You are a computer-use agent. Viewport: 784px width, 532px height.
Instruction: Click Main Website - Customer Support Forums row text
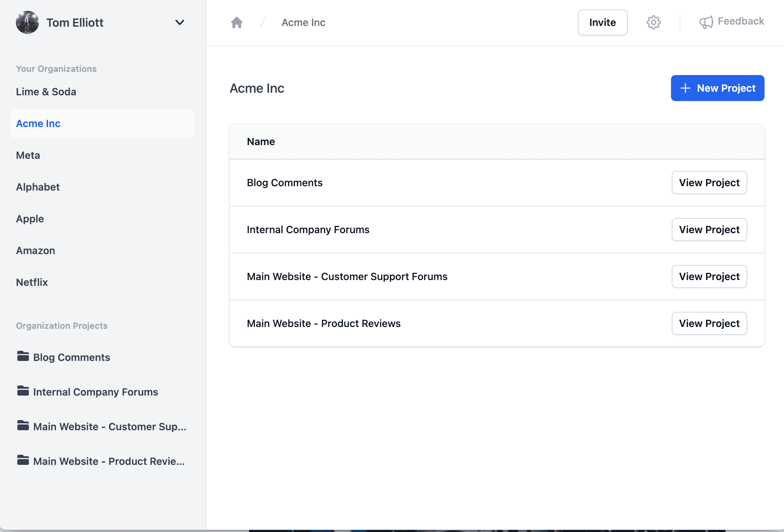347,276
